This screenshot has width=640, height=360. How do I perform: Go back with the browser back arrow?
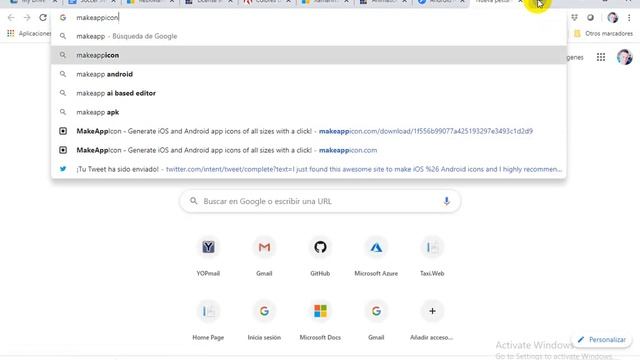(11, 18)
